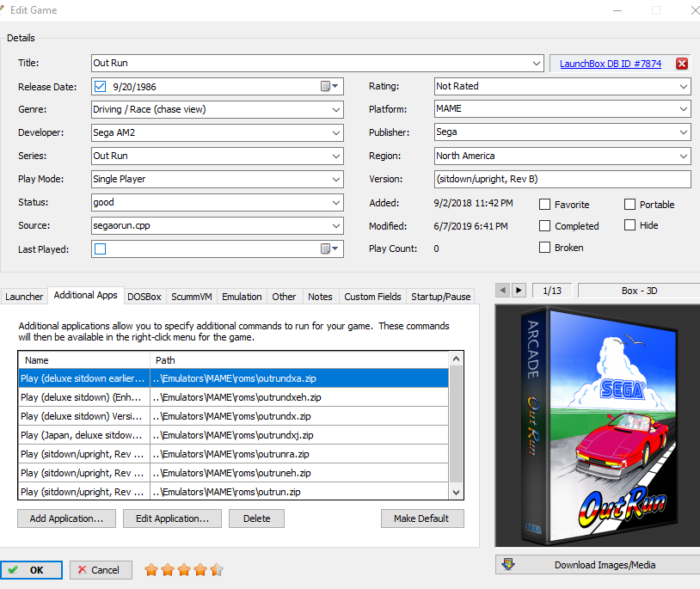Open the LaunchBox DB ID #7874 link
700x589 pixels.
[x=611, y=64]
